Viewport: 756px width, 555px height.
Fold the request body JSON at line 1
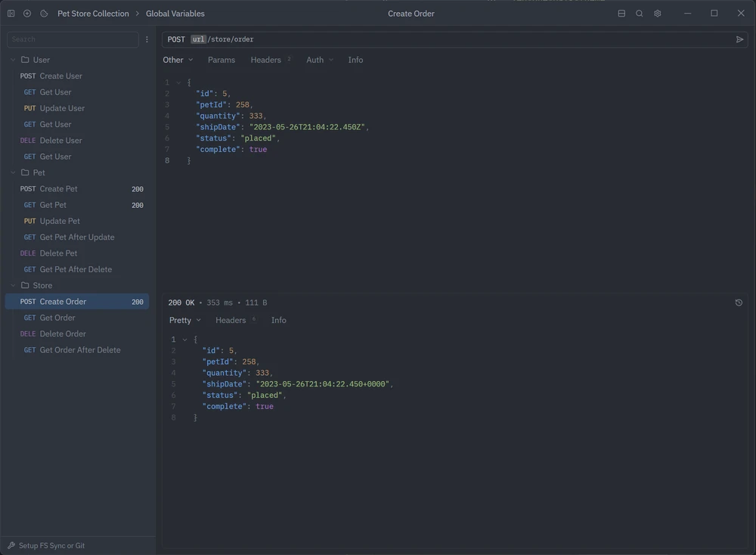pos(179,83)
